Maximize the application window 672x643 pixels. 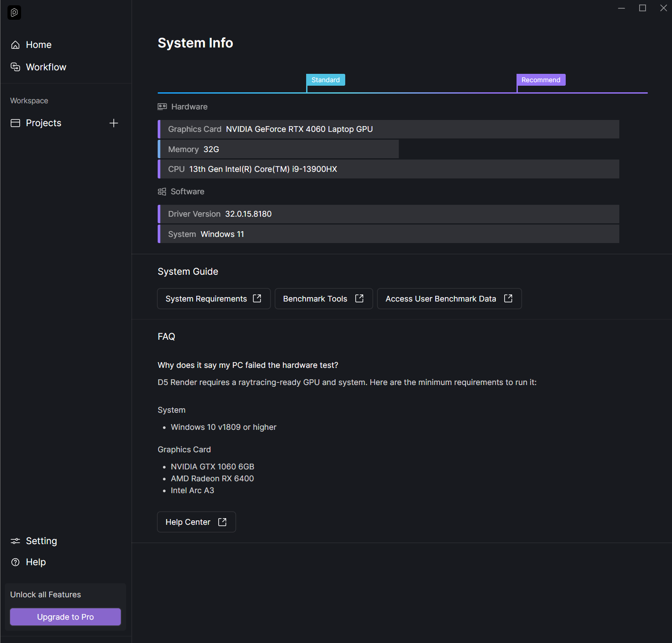643,8
